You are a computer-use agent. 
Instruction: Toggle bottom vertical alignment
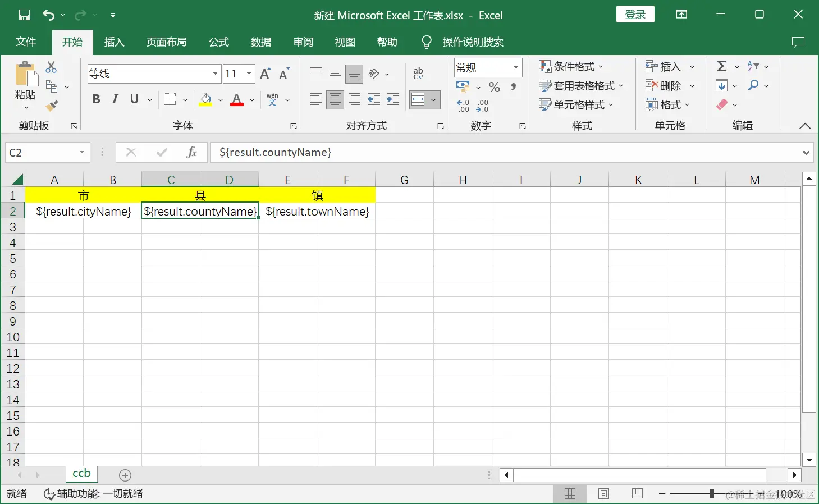tap(354, 74)
